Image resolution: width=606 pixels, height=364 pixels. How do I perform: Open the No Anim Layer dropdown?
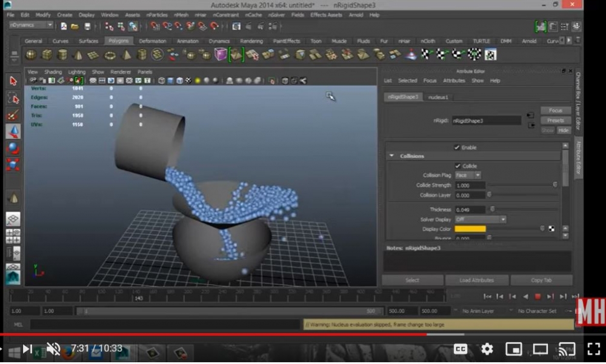pyautogui.click(x=478, y=311)
